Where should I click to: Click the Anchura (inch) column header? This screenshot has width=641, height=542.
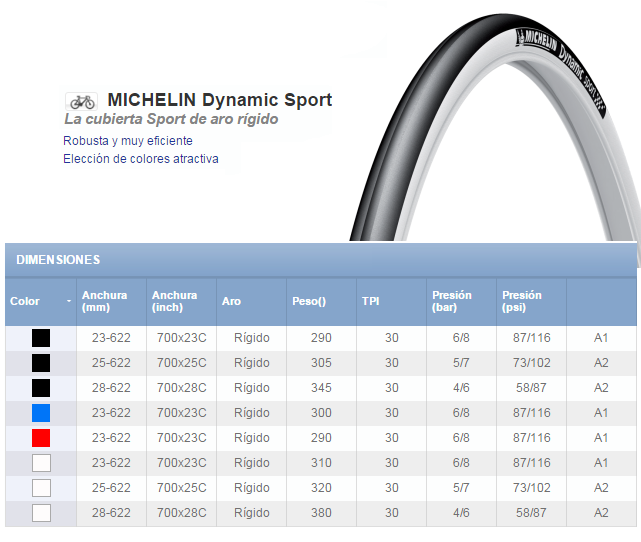tap(182, 301)
